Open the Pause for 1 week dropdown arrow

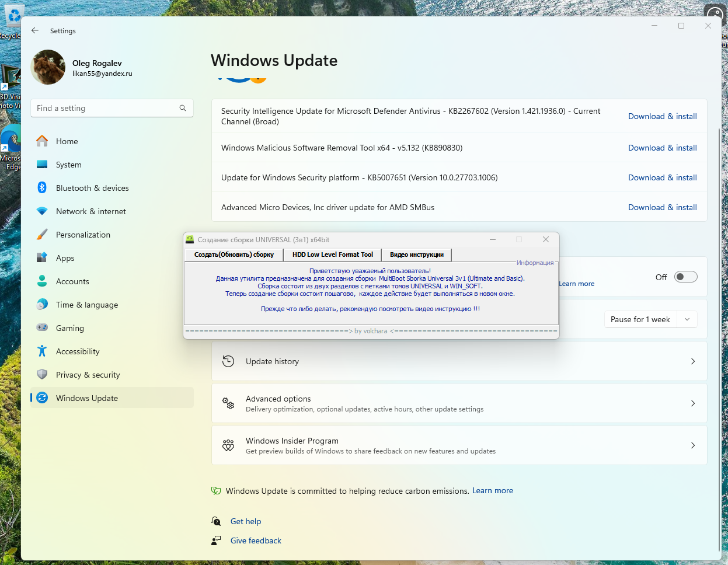tap(687, 319)
